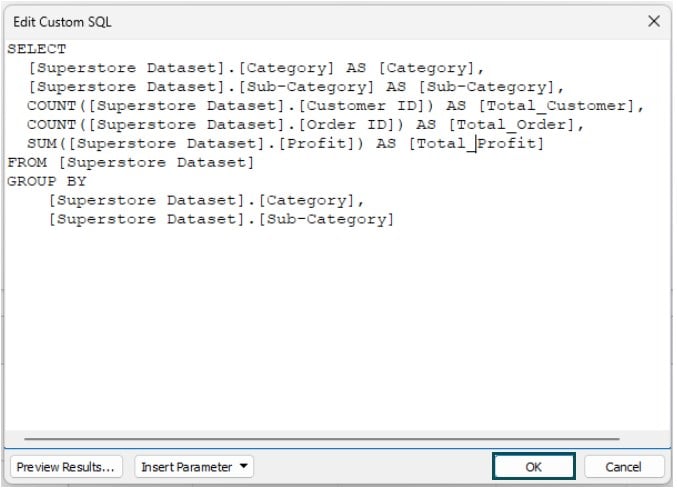677x489 pixels.
Task: Click the [Total_Profit] alias text
Action: [x=476, y=143]
